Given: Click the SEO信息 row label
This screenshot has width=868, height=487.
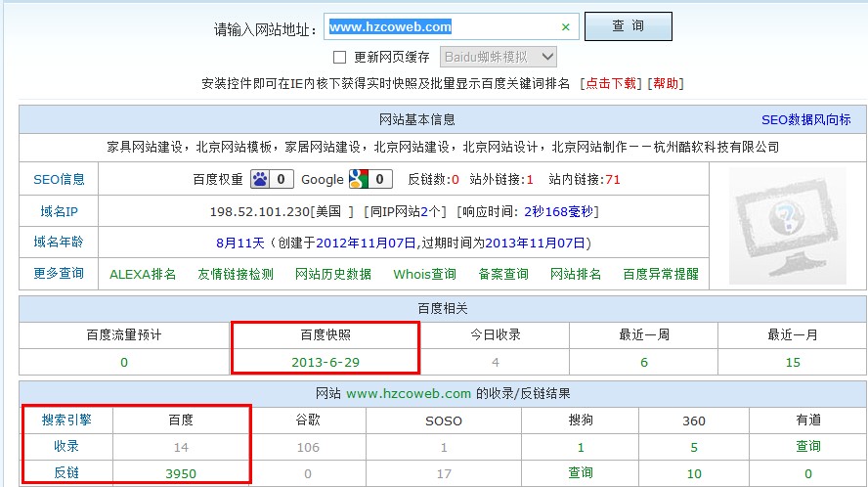Looking at the screenshot, I should point(59,180).
